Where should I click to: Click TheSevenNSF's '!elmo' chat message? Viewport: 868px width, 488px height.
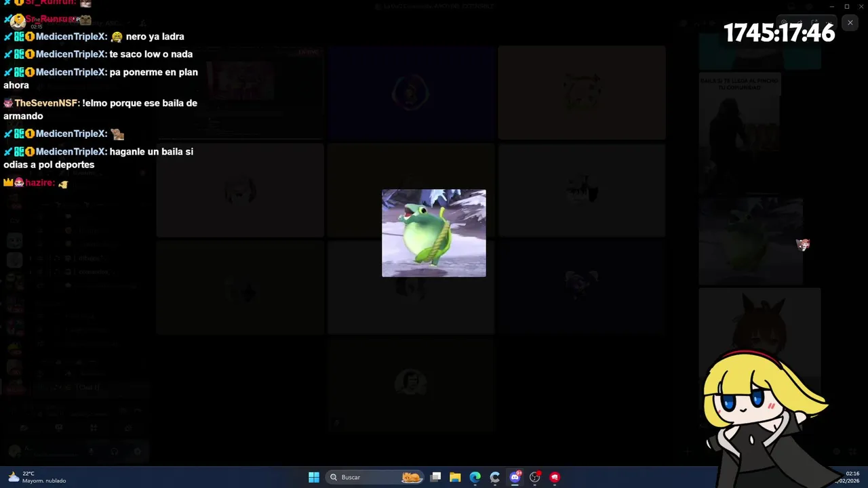(x=100, y=109)
